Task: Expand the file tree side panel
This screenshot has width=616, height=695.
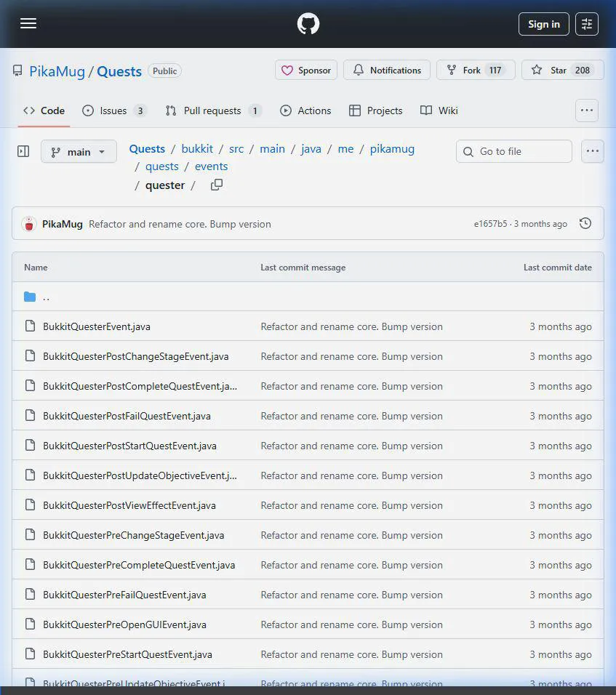Action: 23,152
